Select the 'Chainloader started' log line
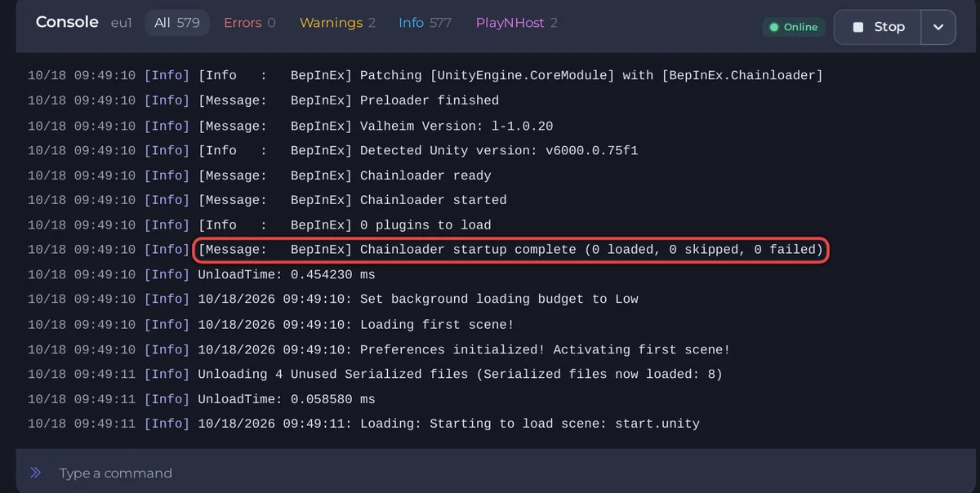 [x=267, y=200]
